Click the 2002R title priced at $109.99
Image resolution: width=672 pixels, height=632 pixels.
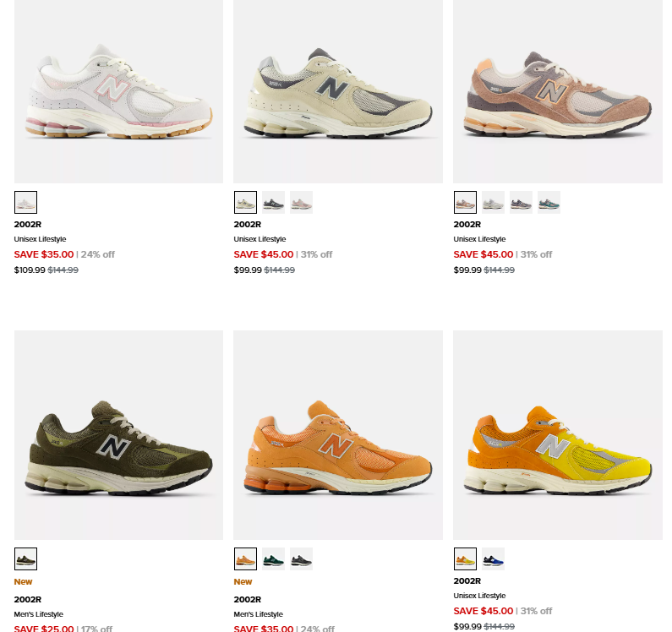28,224
